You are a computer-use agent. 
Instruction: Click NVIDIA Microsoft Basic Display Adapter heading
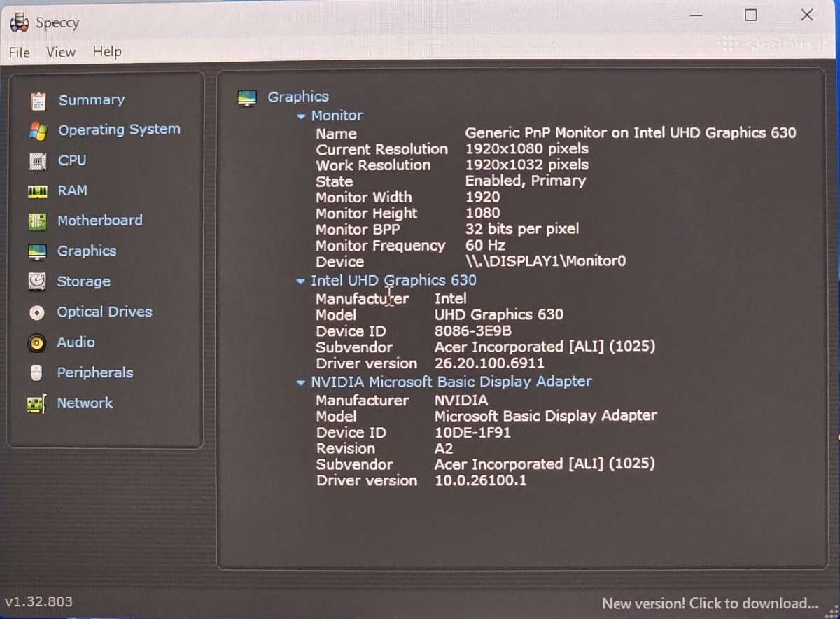pyautogui.click(x=451, y=382)
